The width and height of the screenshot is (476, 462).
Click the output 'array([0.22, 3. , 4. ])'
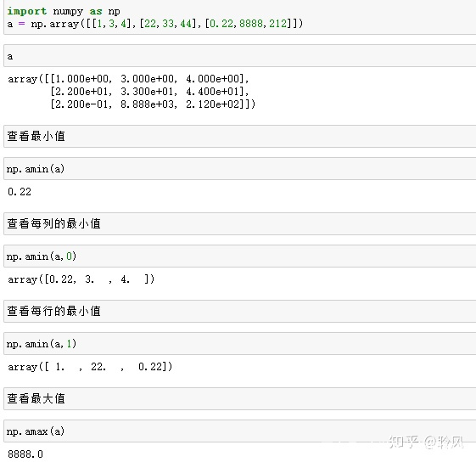(x=81, y=279)
